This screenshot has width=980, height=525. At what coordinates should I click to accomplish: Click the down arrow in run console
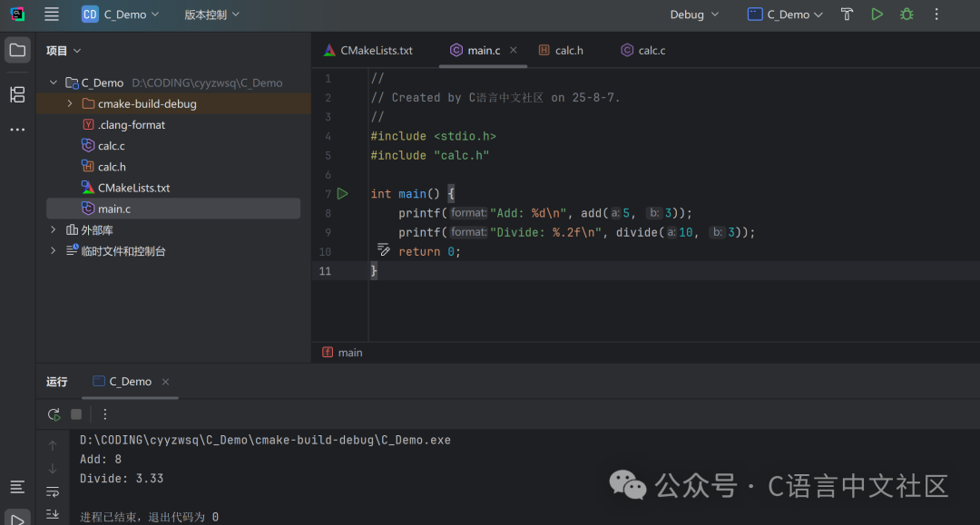coord(53,468)
